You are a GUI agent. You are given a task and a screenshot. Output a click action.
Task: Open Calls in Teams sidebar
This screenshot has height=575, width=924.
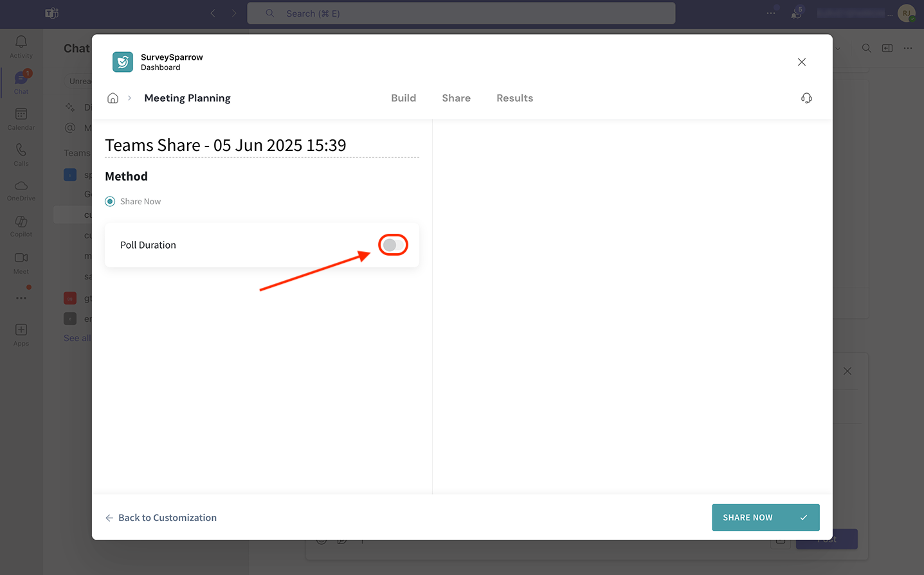(x=21, y=154)
